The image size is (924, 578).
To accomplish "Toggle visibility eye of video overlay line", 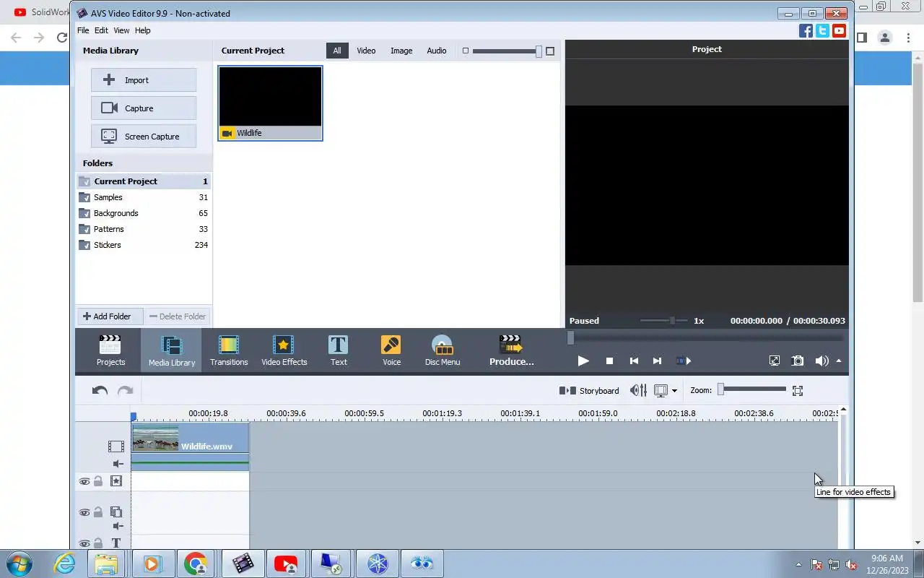I will pyautogui.click(x=84, y=512).
